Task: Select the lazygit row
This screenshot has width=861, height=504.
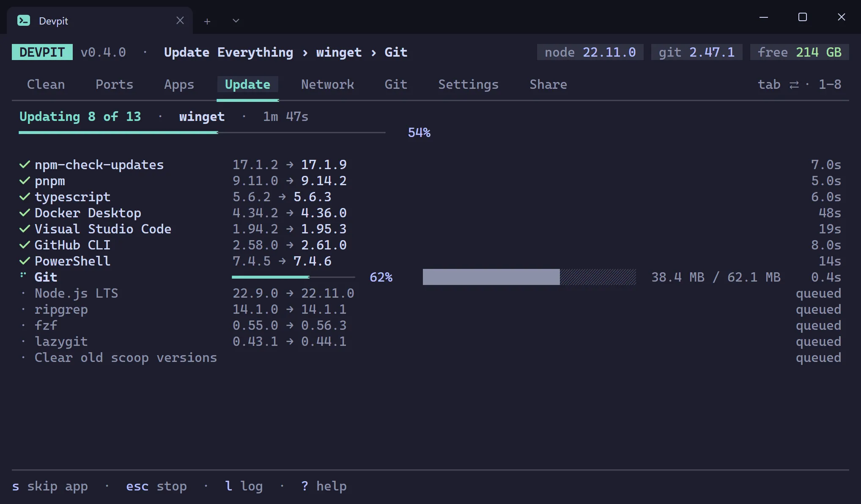Action: click(x=430, y=341)
